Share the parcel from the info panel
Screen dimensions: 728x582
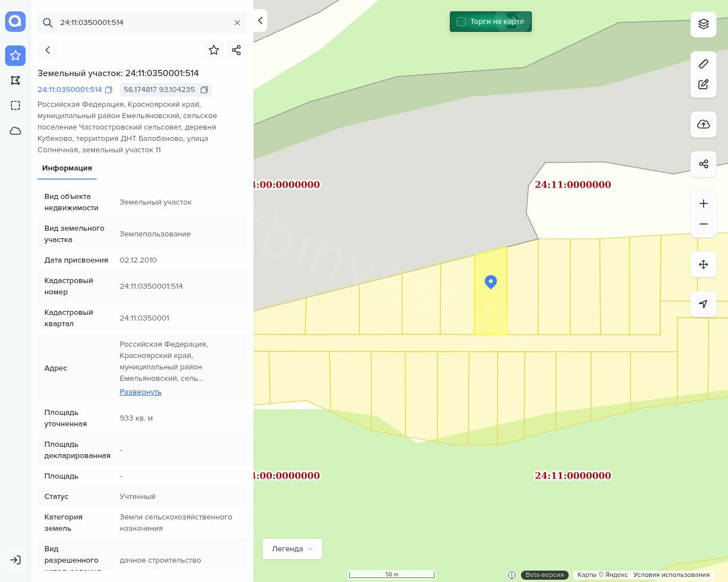237,50
